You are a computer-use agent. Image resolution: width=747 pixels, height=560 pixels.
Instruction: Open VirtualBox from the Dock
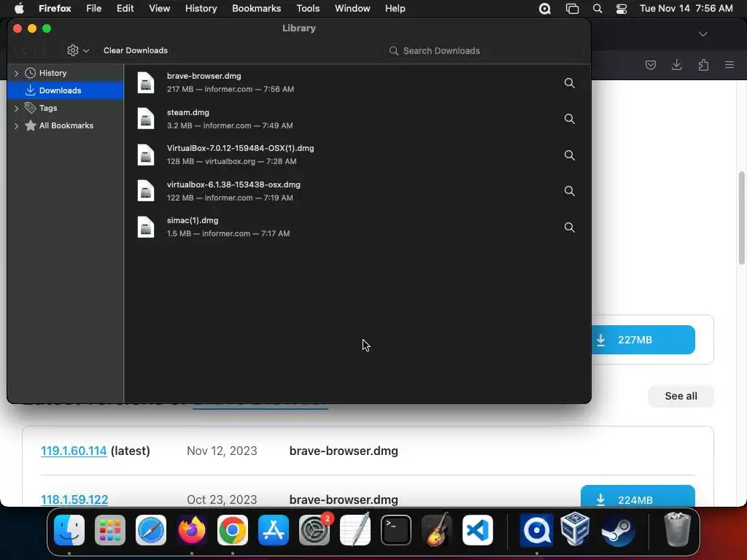click(x=576, y=529)
